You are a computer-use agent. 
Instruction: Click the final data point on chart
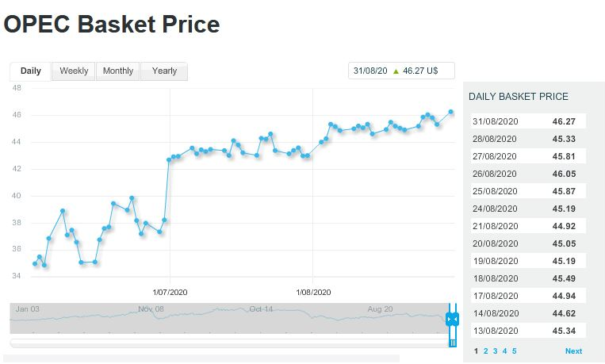click(x=451, y=112)
